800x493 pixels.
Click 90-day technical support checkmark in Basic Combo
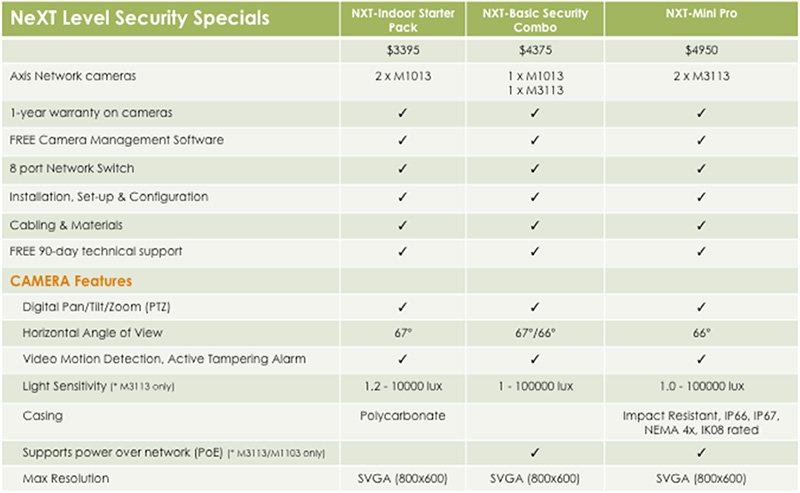point(535,252)
